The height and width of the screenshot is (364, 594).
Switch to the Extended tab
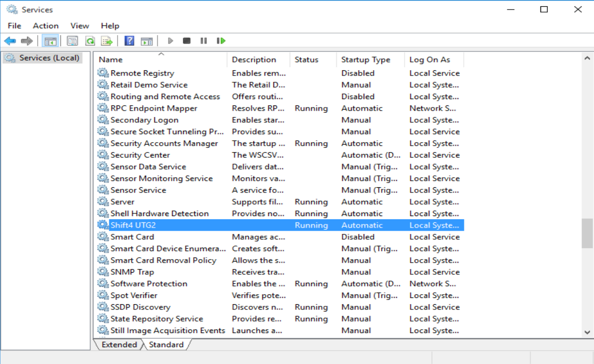tap(119, 345)
